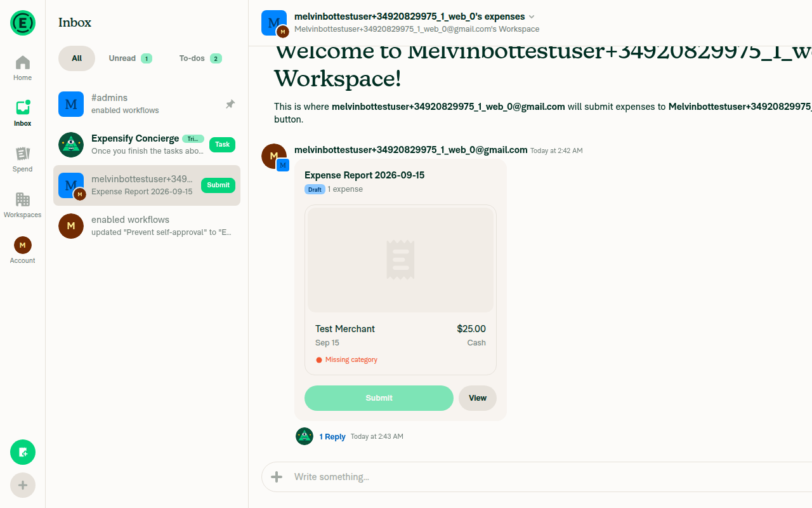Switch to the Unread tab

[129, 58]
